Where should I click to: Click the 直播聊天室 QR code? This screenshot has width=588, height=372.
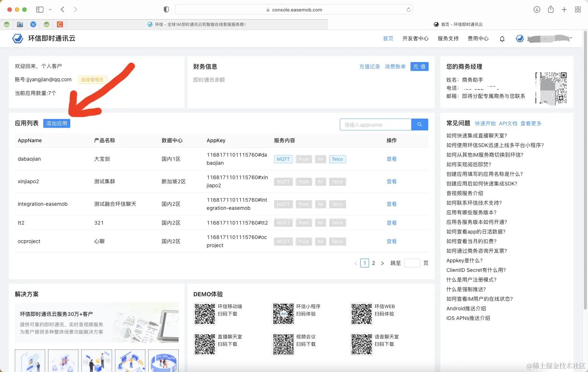[205, 344]
